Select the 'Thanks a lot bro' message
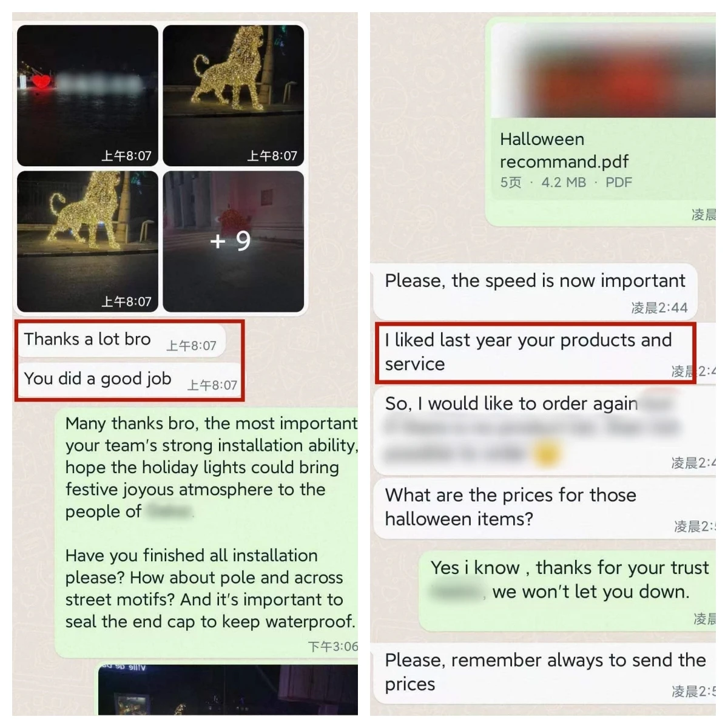 coord(120,340)
